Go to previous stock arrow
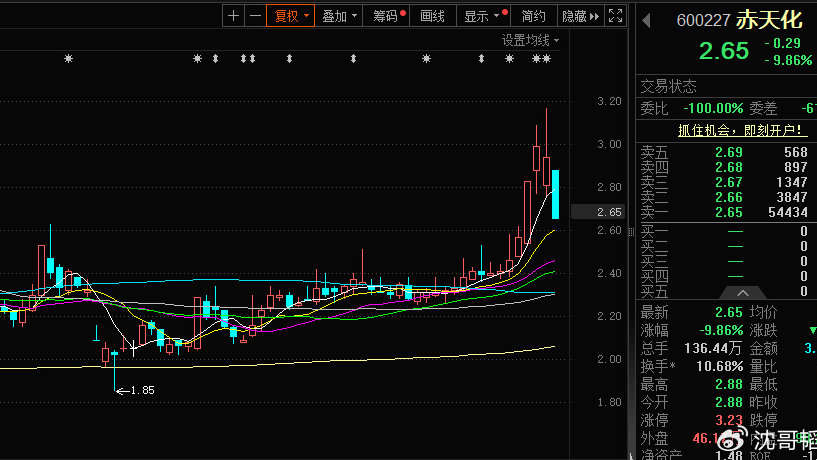This screenshot has width=817, height=460. click(646, 20)
